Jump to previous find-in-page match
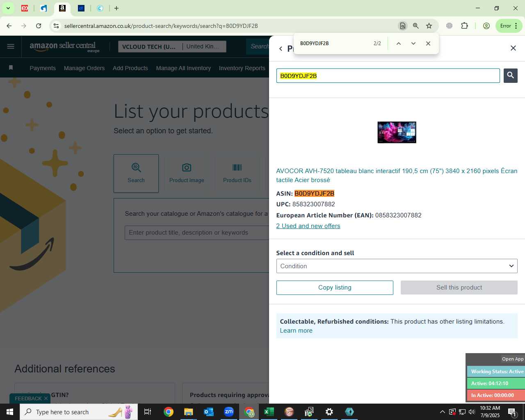This screenshot has width=525, height=420. point(398,43)
